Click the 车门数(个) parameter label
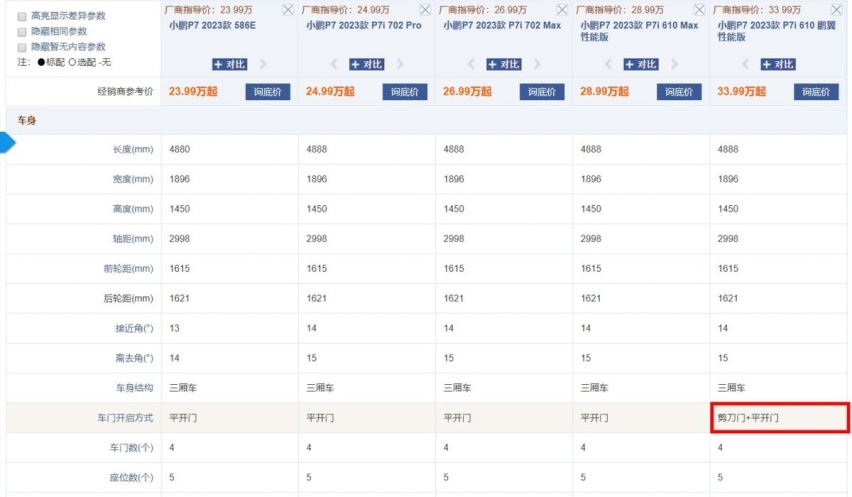The height and width of the screenshot is (497, 852). [x=131, y=448]
